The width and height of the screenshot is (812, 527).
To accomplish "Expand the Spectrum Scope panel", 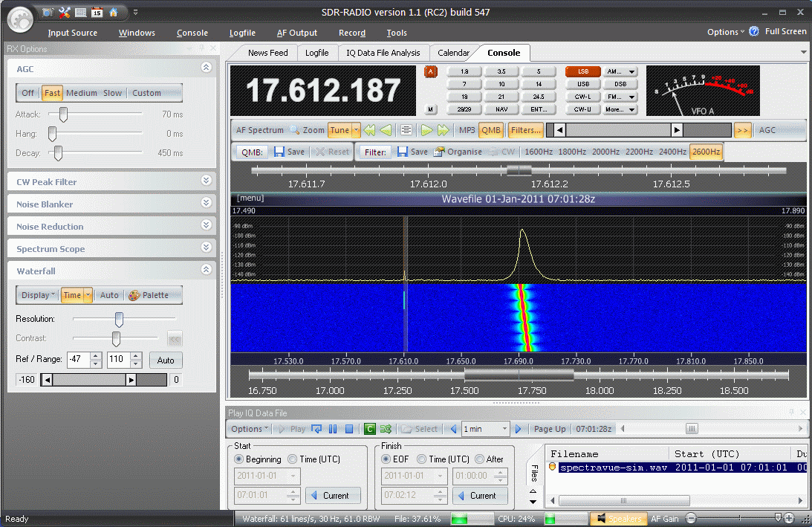I will (206, 248).
